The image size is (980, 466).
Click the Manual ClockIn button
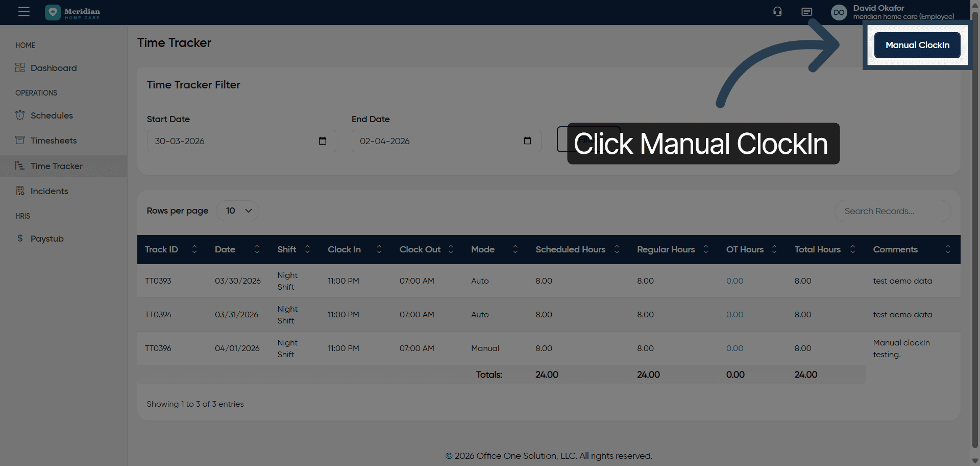click(x=917, y=45)
